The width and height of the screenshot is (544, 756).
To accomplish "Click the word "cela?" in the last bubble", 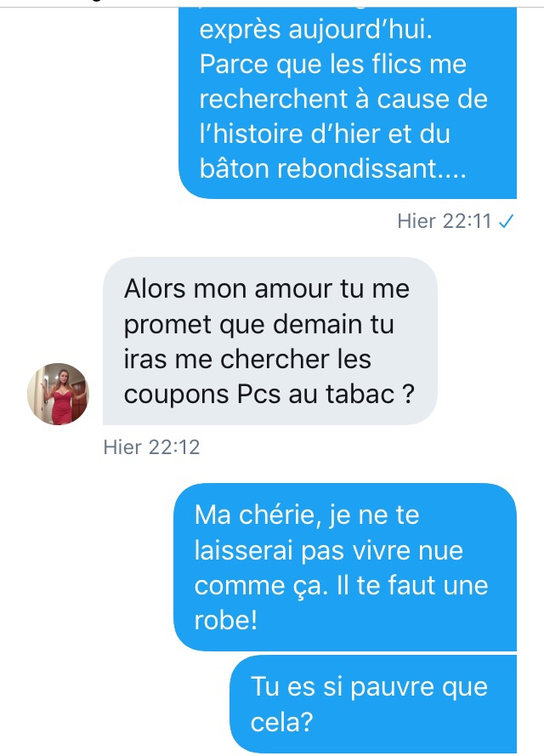I will pos(282,722).
